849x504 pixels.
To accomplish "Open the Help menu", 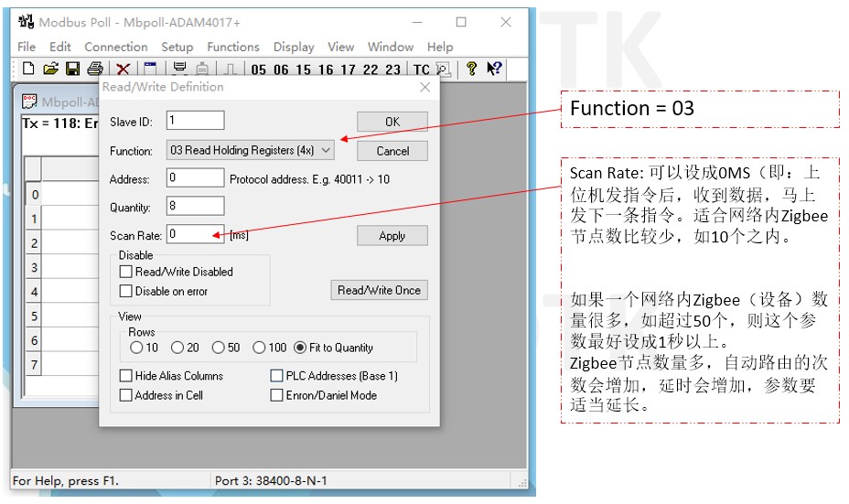I will [x=440, y=47].
